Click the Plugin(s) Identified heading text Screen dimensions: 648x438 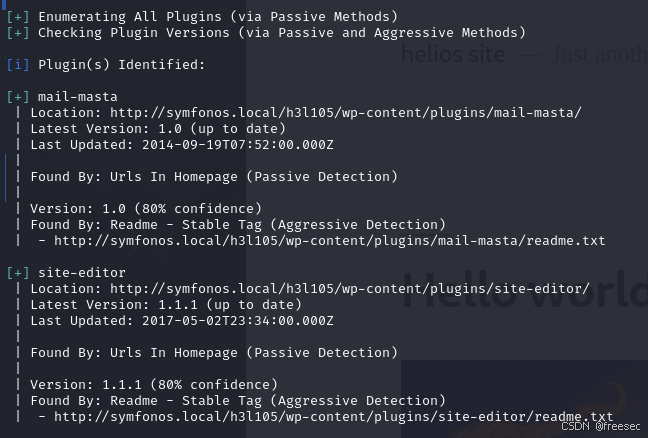pyautogui.click(x=122, y=65)
